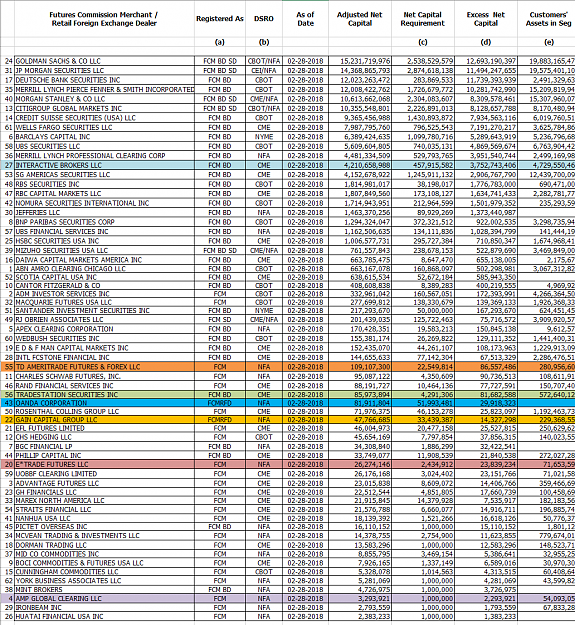Screen dimensions: 575x625
Task: Select the INTL FCSTONE FINANCIAL INC cell
Action: 104,358
